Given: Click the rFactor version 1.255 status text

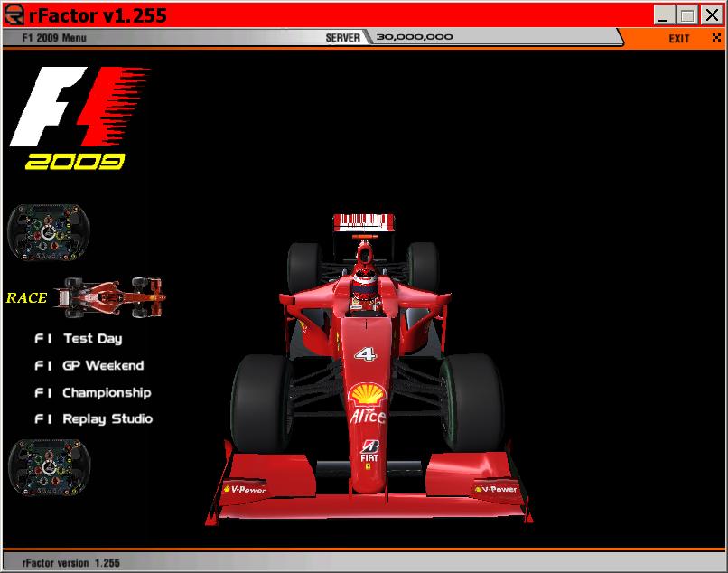Looking at the screenshot, I should (x=70, y=563).
